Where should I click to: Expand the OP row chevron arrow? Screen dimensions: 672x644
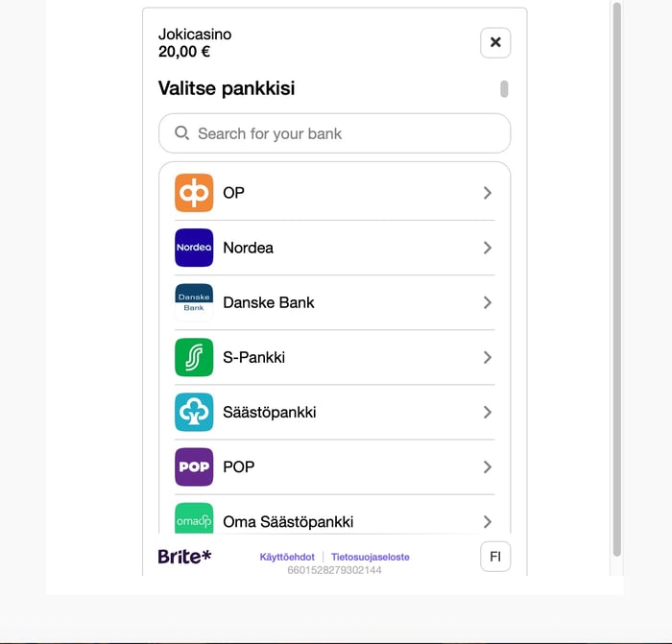point(488,193)
